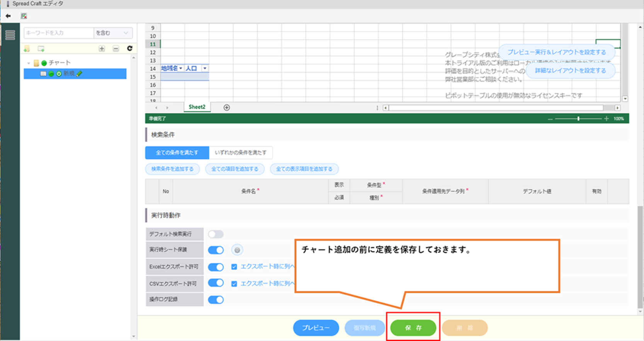Image resolution: width=644 pixels, height=341 pixels.
Task: Refresh the definition tree
Action: click(x=130, y=48)
